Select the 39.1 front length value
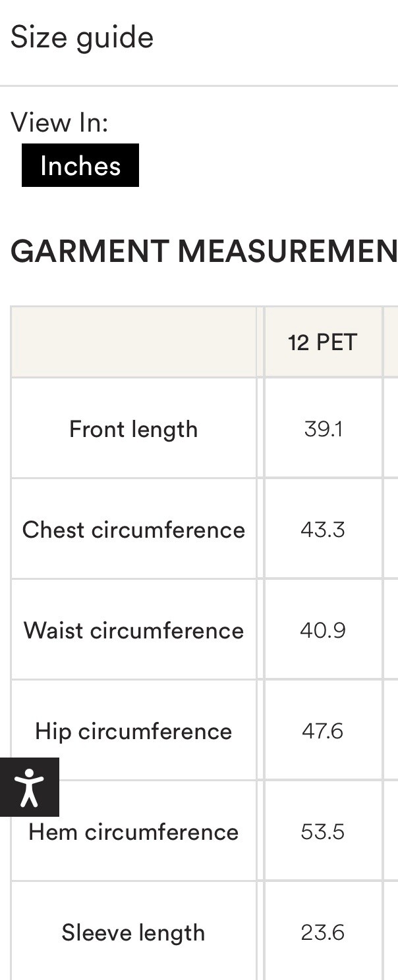 (x=323, y=429)
